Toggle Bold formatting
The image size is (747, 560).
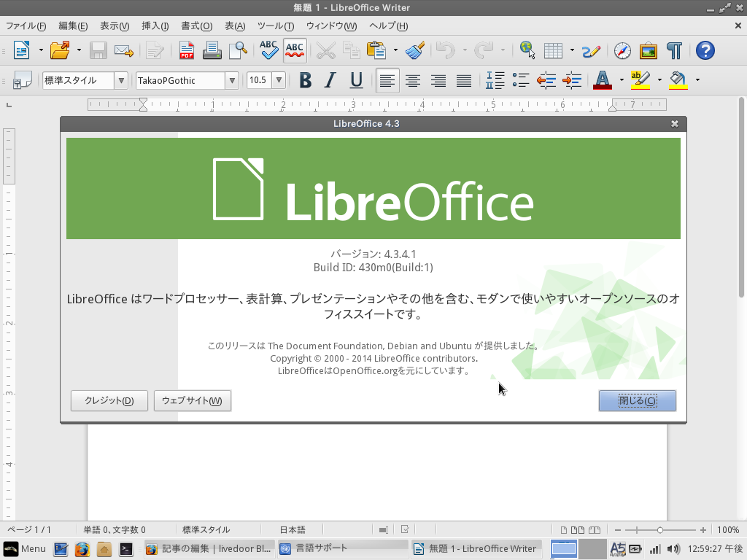(x=306, y=80)
